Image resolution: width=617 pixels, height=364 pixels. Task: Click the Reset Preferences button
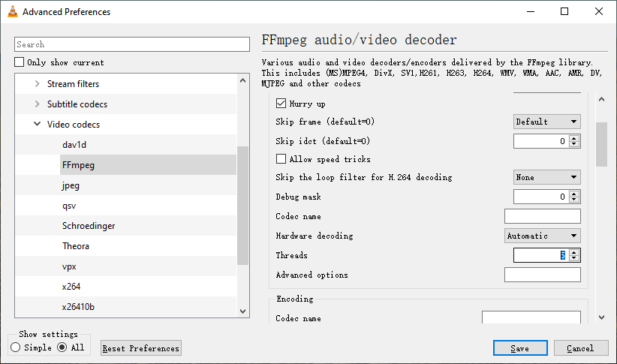click(141, 348)
